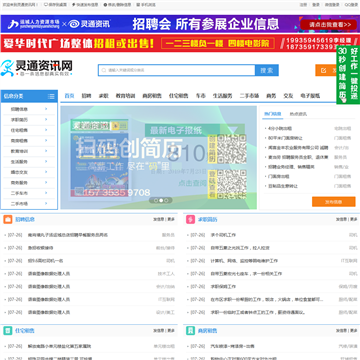Expand the 生活服务 sidebar category arrow
Screen dimensions: 360x360
tap(46, 161)
